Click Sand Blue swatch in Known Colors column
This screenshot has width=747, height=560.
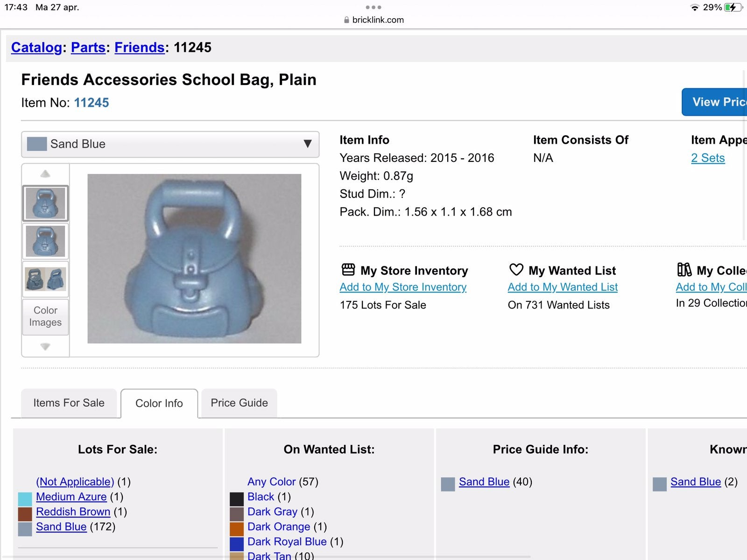[x=660, y=484]
